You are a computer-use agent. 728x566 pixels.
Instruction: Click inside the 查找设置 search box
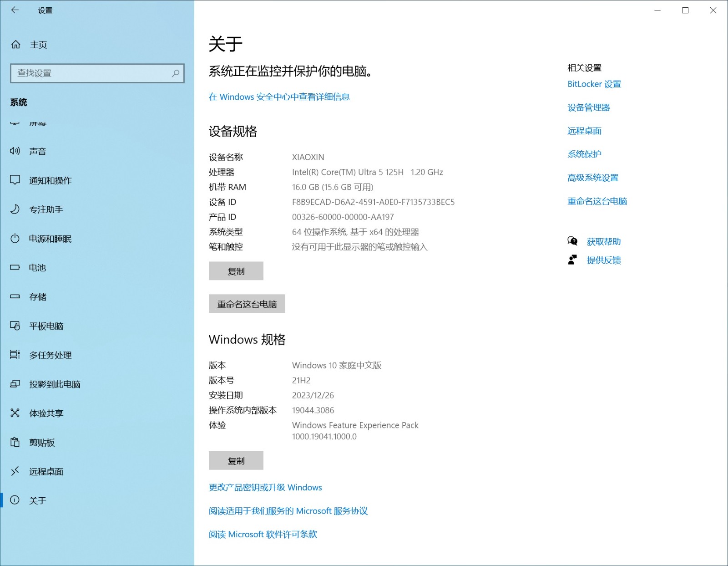[x=97, y=73]
